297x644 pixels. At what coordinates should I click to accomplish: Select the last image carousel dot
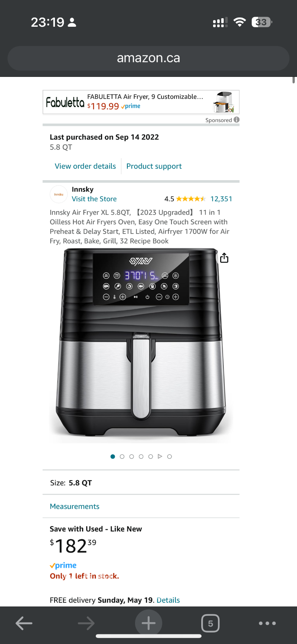click(170, 456)
